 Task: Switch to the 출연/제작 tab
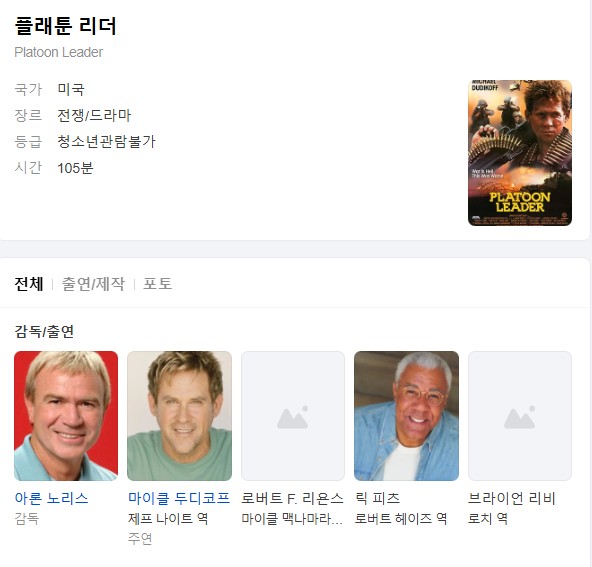[93, 284]
